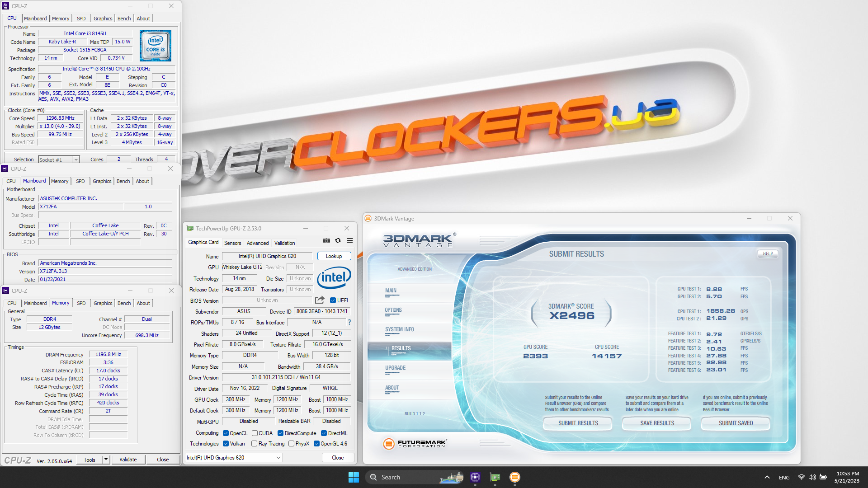Open CPU-Z from the taskbar

475,477
